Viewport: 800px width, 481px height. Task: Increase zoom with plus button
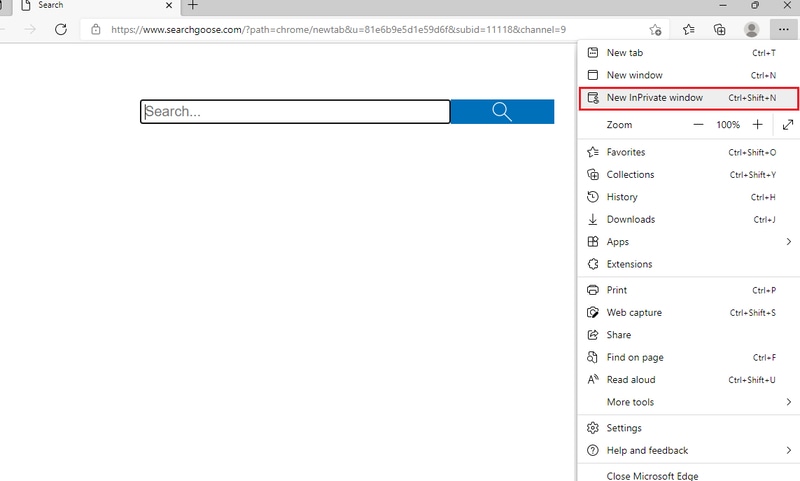pyautogui.click(x=758, y=124)
